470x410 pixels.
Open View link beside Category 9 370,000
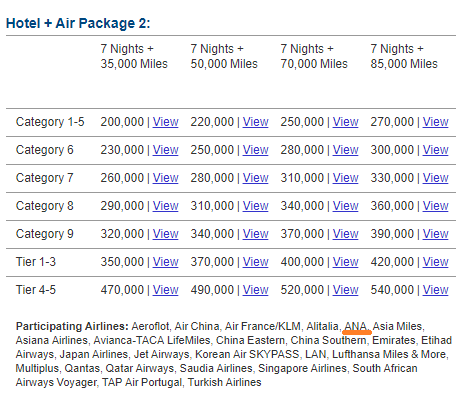pos(345,234)
